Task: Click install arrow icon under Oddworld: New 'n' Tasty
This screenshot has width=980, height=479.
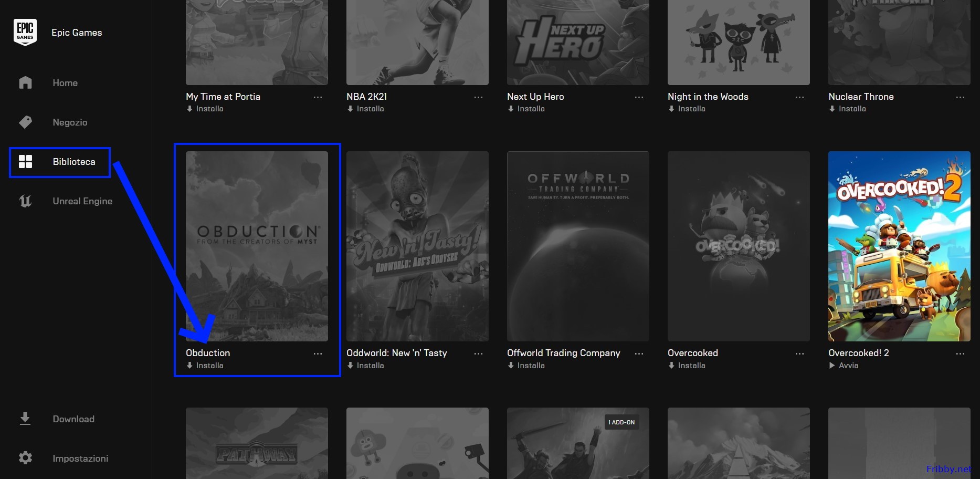Action: coord(350,366)
